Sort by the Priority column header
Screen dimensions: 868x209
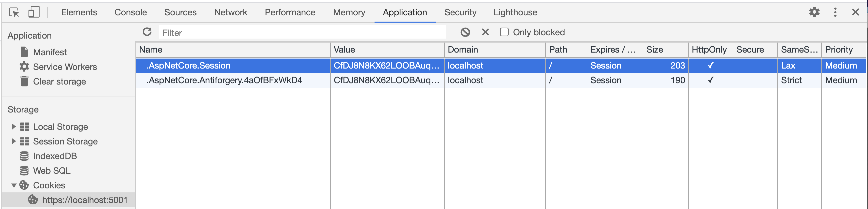coord(844,50)
